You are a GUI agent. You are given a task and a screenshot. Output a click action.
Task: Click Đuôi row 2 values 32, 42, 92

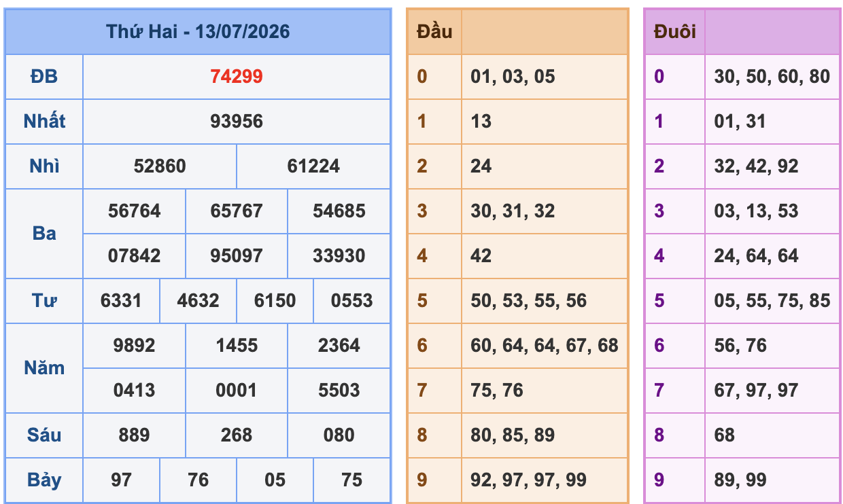pyautogui.click(x=756, y=166)
